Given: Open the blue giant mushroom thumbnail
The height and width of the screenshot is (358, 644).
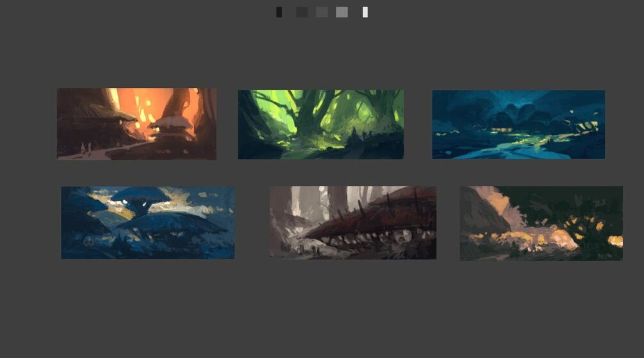Looking at the screenshot, I should click(x=148, y=223).
